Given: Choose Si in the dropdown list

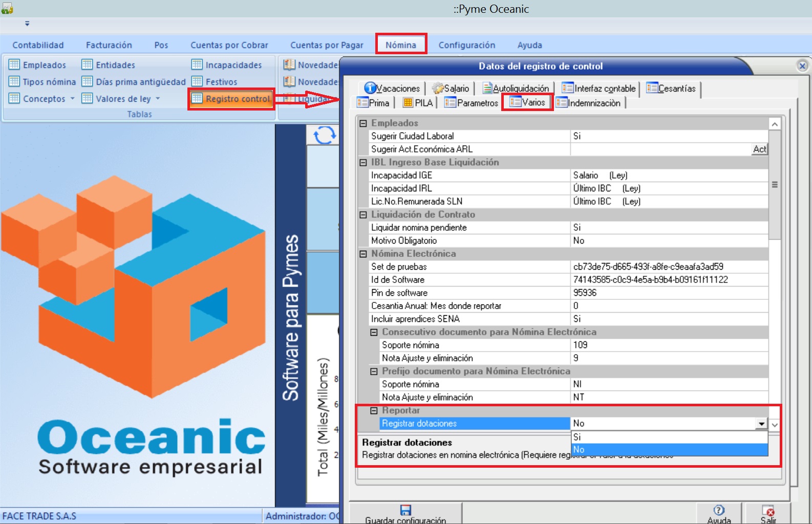Looking at the screenshot, I should [669, 437].
